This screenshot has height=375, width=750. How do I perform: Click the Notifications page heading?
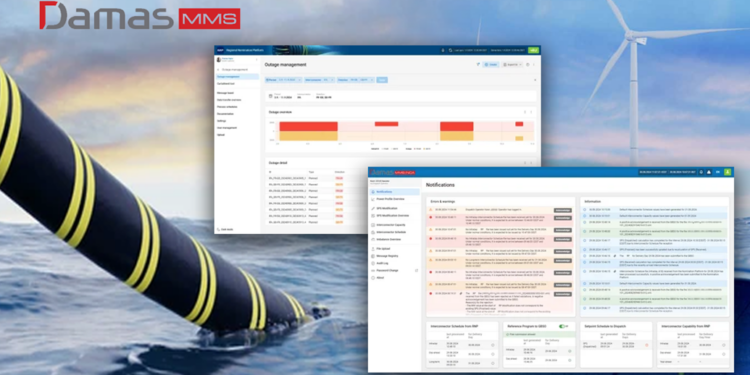click(440, 185)
